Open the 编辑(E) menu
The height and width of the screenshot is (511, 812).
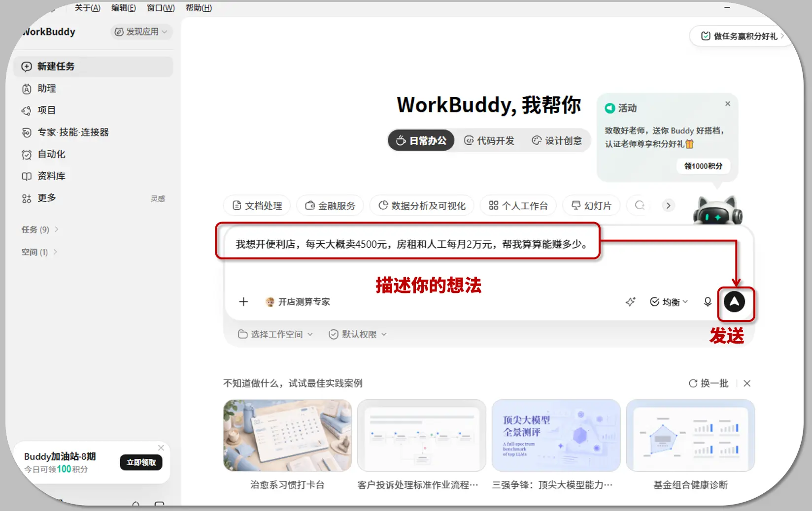[x=123, y=8]
